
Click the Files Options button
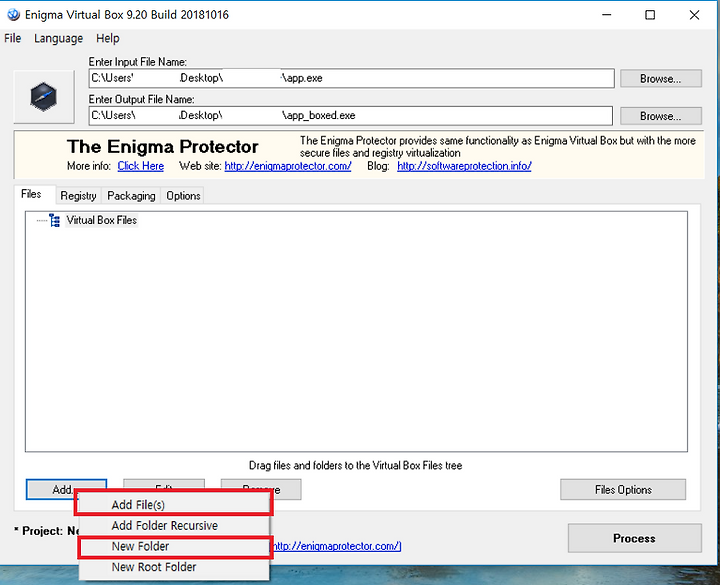point(623,489)
